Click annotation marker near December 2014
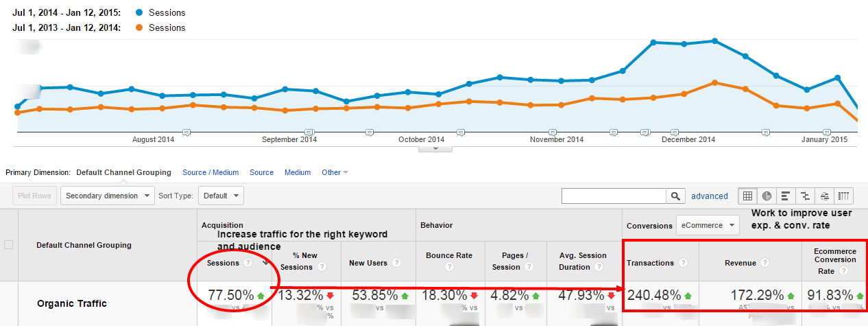This screenshot has height=326, width=868. 676,132
